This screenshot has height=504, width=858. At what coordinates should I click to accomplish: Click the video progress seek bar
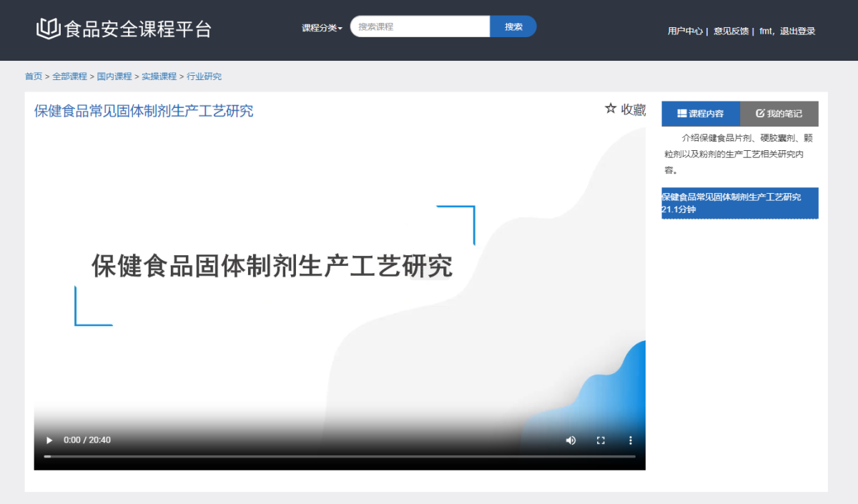pyautogui.click(x=340, y=456)
